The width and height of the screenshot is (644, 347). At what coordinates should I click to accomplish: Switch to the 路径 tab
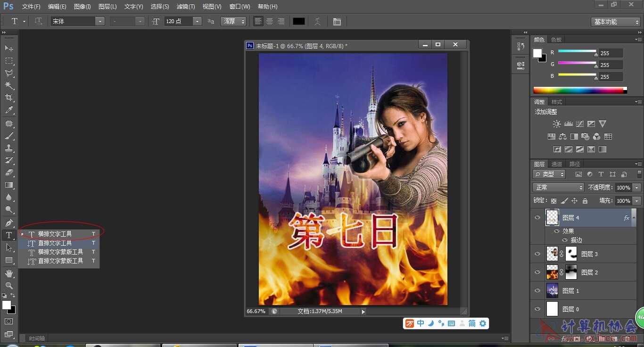tap(575, 164)
